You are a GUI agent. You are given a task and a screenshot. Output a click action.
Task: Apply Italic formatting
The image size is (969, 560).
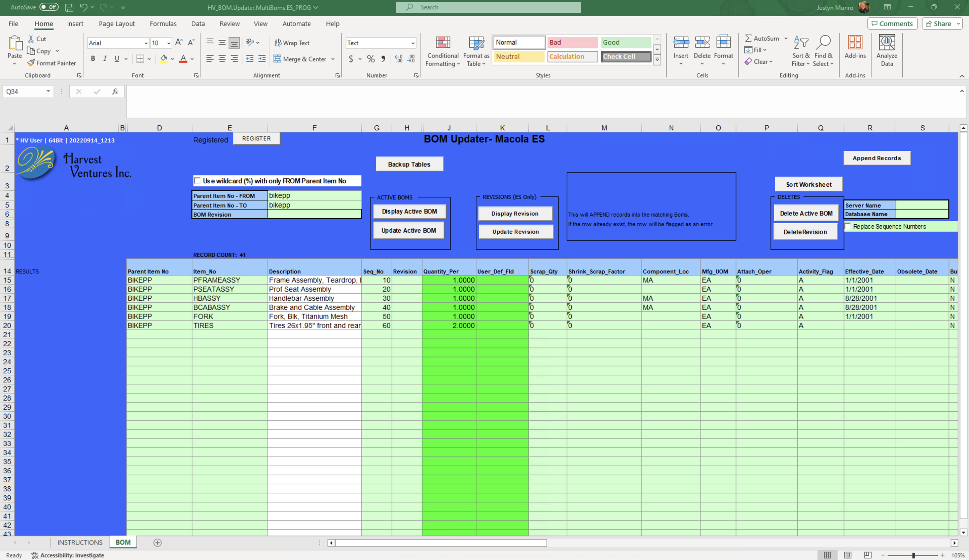[105, 59]
